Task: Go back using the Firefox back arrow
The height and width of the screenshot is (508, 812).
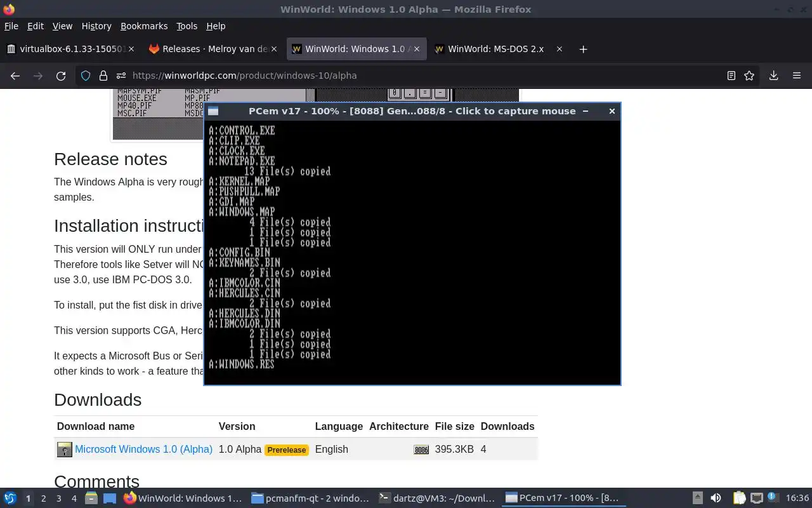Action: tap(15, 76)
